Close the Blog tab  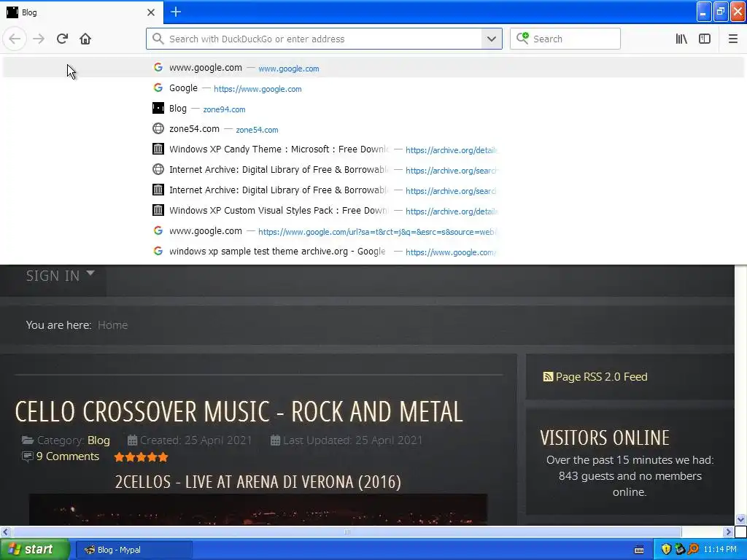[151, 12]
